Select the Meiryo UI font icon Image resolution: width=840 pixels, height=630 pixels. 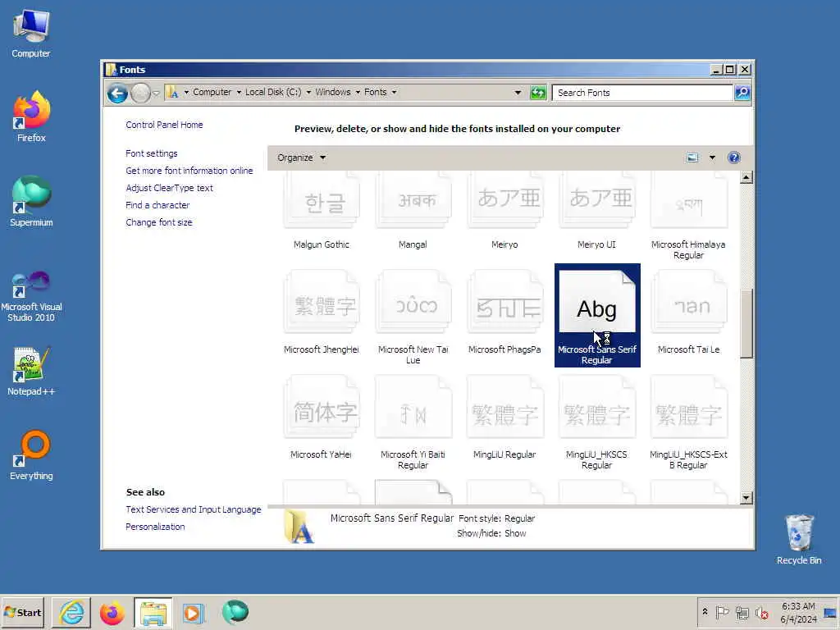(597, 201)
